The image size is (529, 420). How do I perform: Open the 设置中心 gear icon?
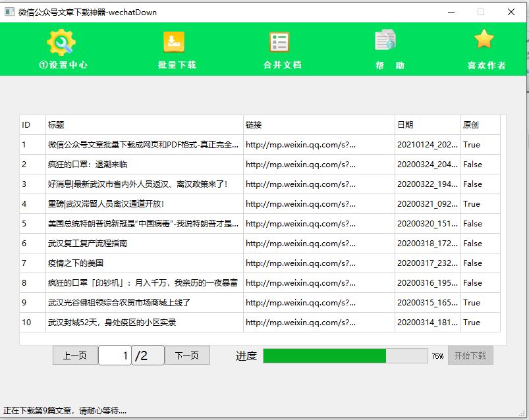(61, 42)
